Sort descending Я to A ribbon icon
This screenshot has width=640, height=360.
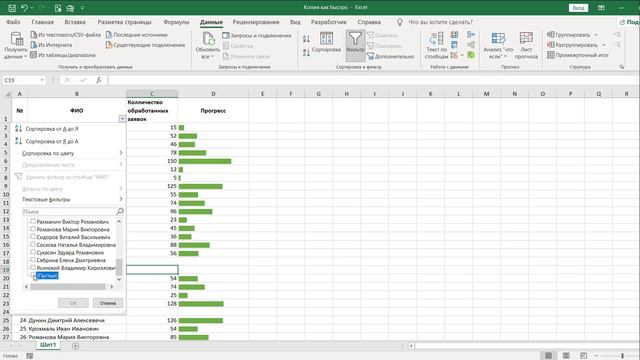[x=306, y=52]
